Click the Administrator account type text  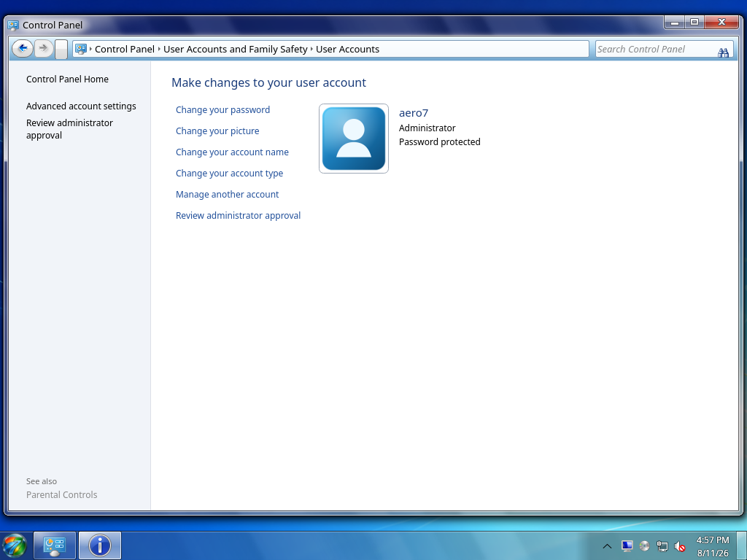427,128
